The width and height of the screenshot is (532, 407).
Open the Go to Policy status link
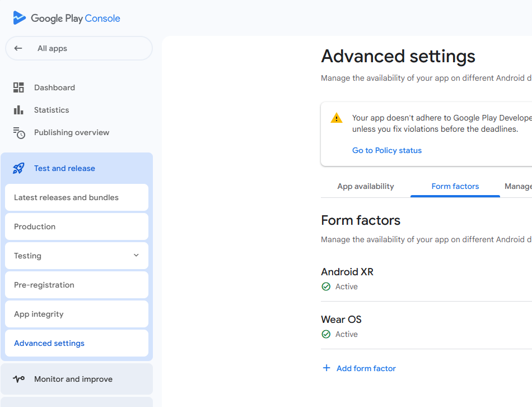click(387, 150)
